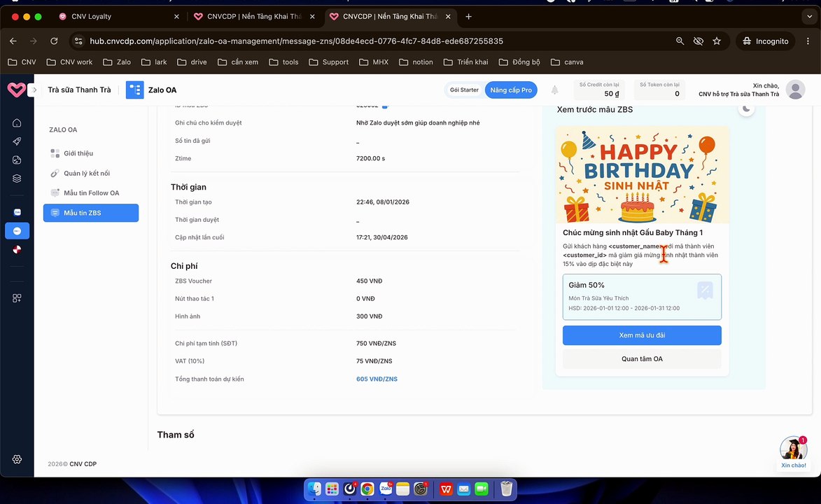The image size is (821, 504).
Task: Open Finder from the Dock
Action: (x=314, y=489)
